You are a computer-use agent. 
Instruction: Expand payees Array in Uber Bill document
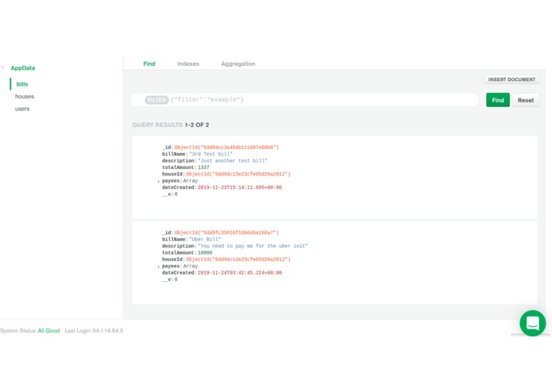[x=158, y=267]
